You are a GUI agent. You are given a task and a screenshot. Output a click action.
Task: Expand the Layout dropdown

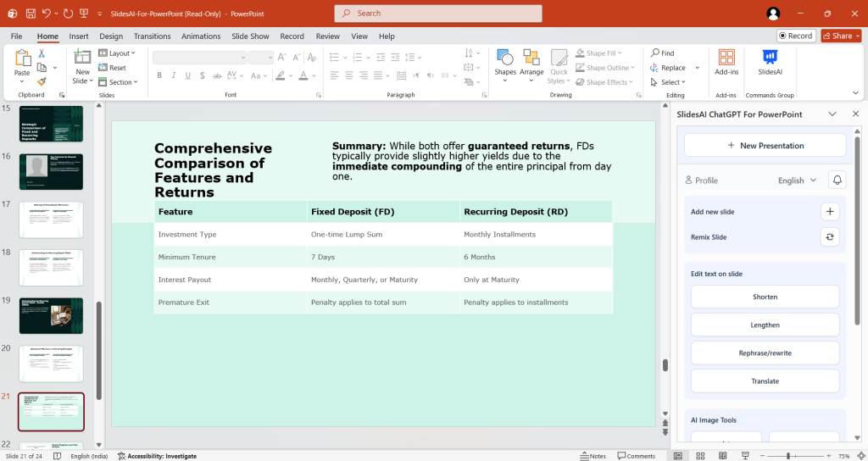117,53
